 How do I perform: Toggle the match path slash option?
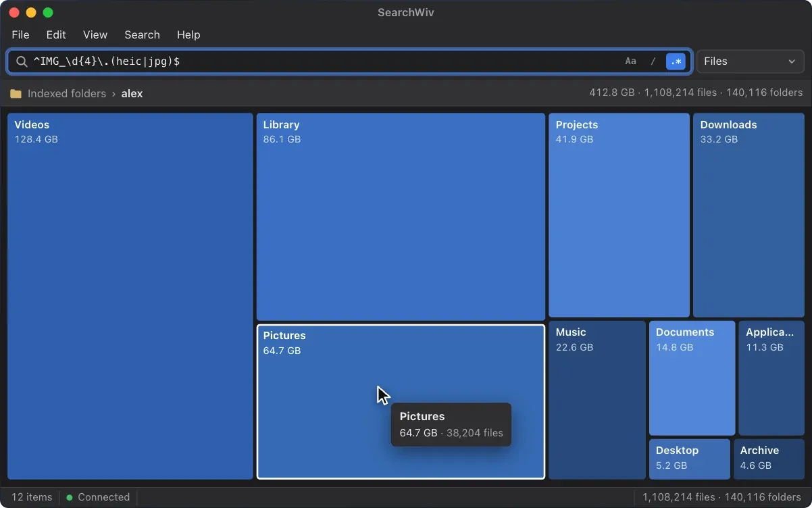(653, 61)
